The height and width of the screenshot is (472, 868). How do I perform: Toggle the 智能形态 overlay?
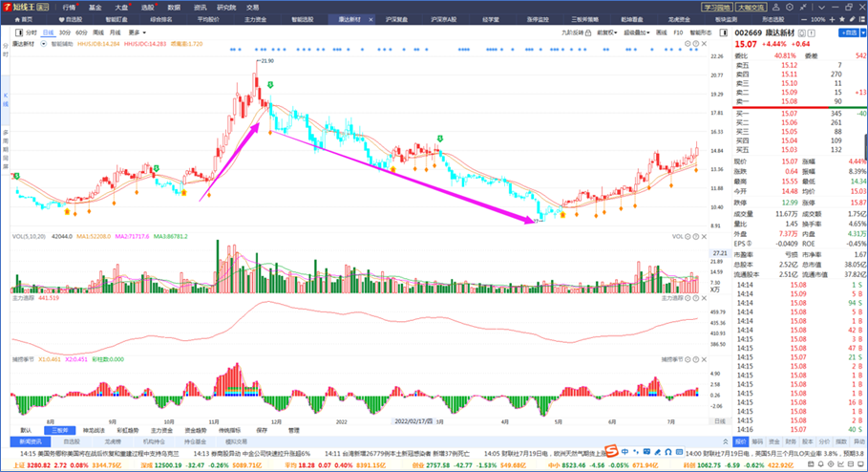click(x=701, y=32)
